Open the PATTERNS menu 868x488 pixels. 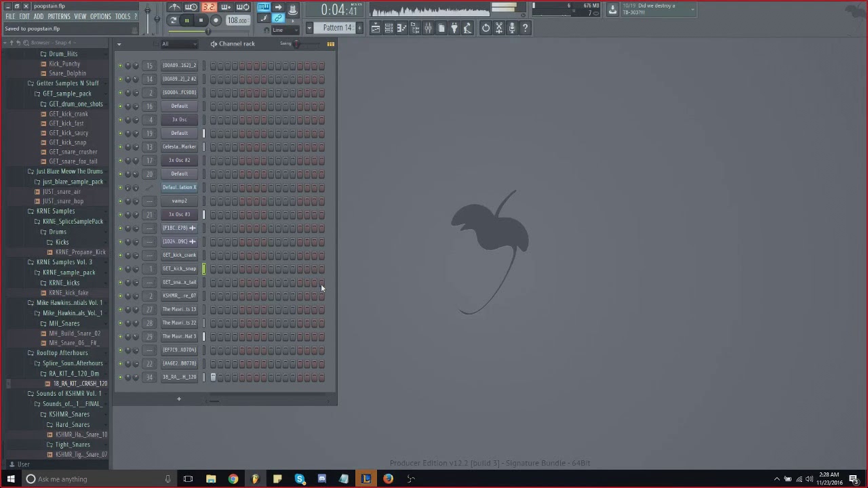tap(59, 16)
